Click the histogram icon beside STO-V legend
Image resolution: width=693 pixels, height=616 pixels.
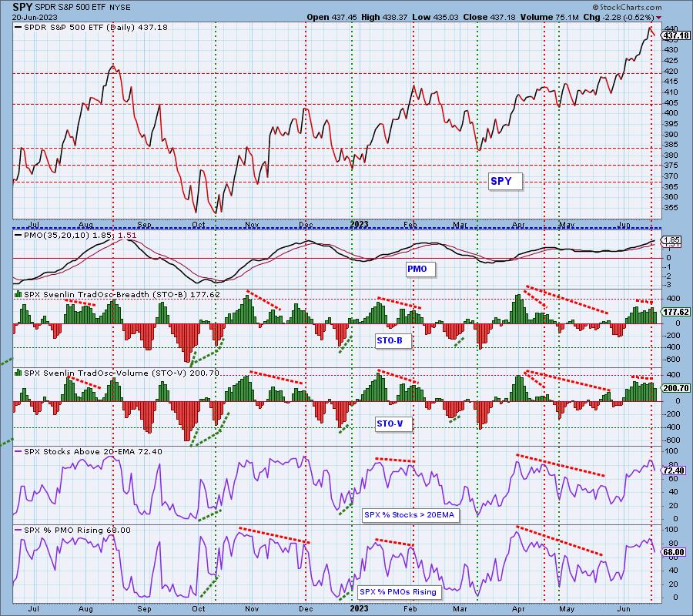(18, 373)
